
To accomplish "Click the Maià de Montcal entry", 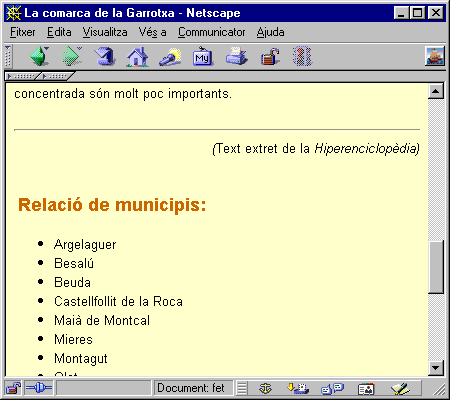I will (102, 320).
